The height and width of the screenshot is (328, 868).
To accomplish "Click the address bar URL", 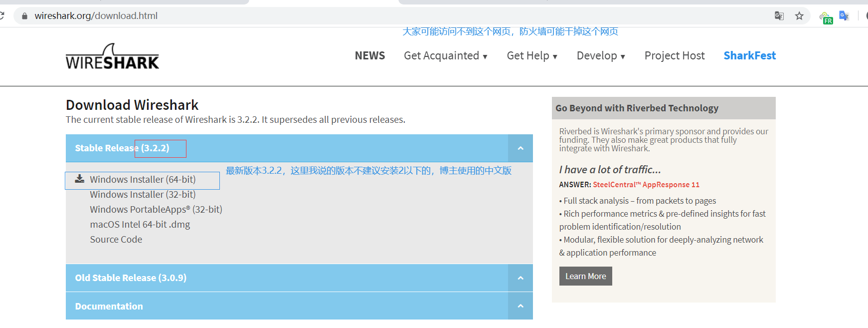I will (x=96, y=16).
